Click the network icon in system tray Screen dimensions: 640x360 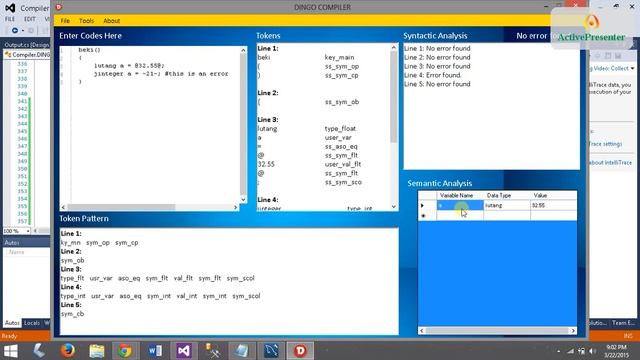tap(571, 351)
